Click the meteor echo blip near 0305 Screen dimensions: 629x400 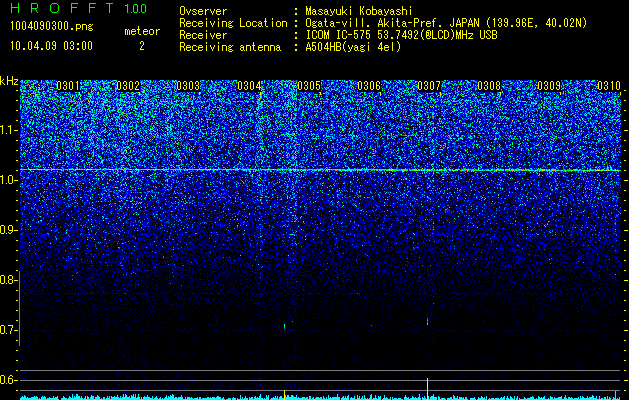click(284, 327)
